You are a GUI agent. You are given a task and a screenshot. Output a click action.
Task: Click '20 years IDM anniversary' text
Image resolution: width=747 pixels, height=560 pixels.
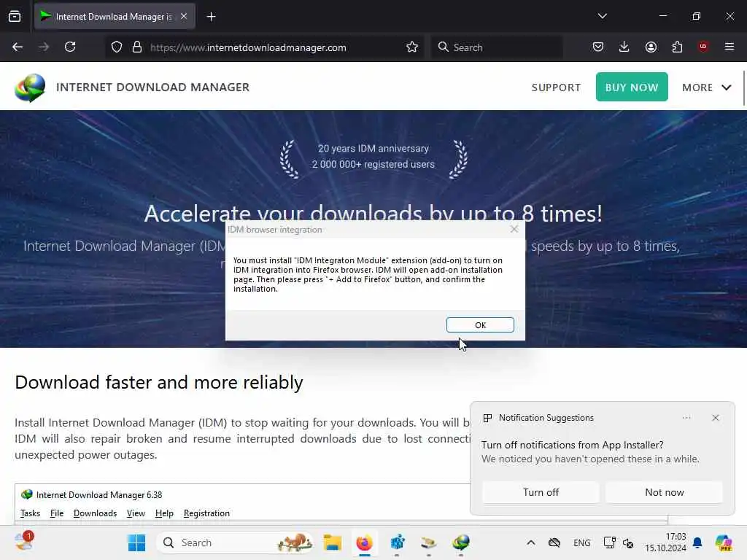(373, 149)
